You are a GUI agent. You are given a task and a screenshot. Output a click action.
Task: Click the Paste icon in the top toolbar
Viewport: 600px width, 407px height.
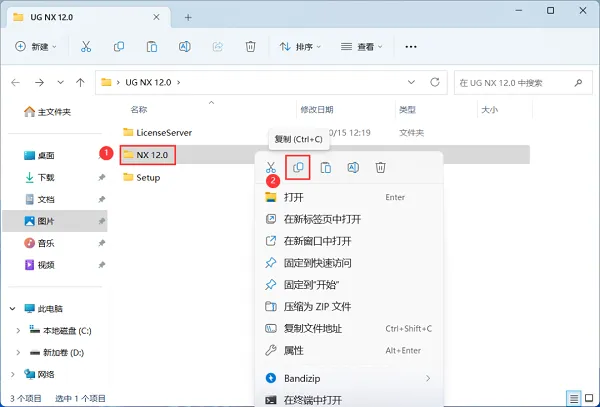[152, 47]
